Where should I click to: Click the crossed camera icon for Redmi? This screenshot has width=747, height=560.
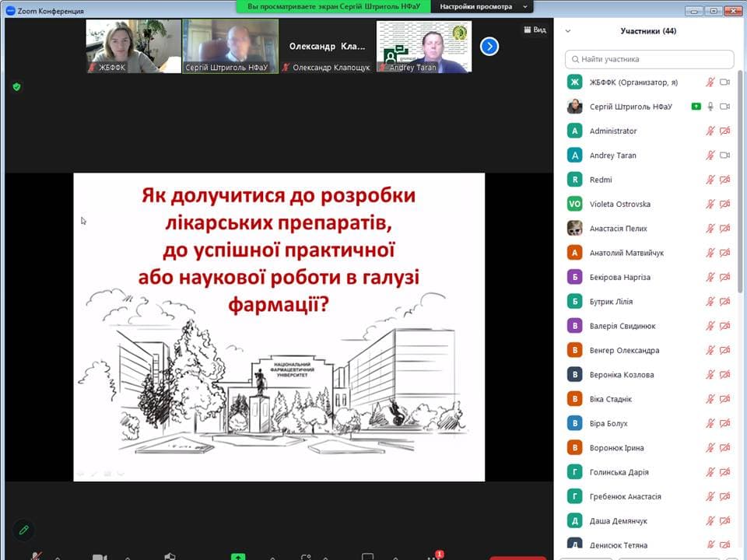pyautogui.click(x=724, y=180)
